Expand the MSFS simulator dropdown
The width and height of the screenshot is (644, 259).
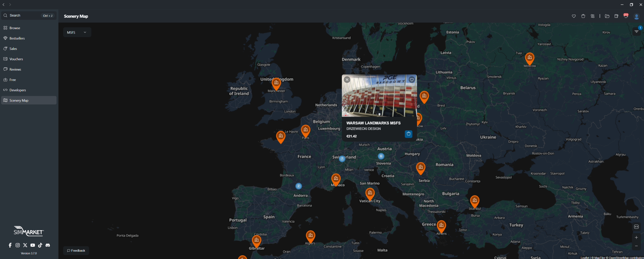tap(77, 33)
